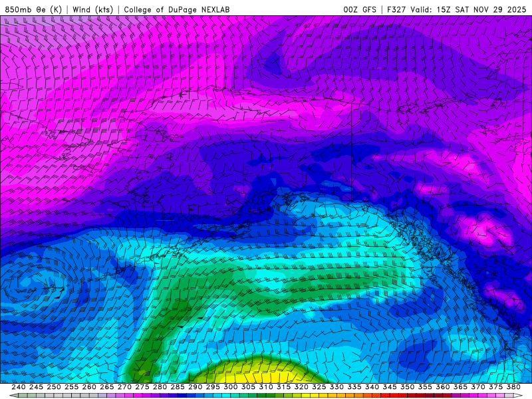Click the 305 color scale label

[248, 387]
